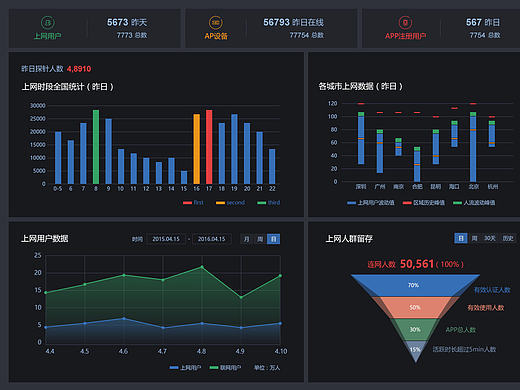Click the 5673 昨天 statistic
520x390 pixels.
pyautogui.click(x=127, y=22)
